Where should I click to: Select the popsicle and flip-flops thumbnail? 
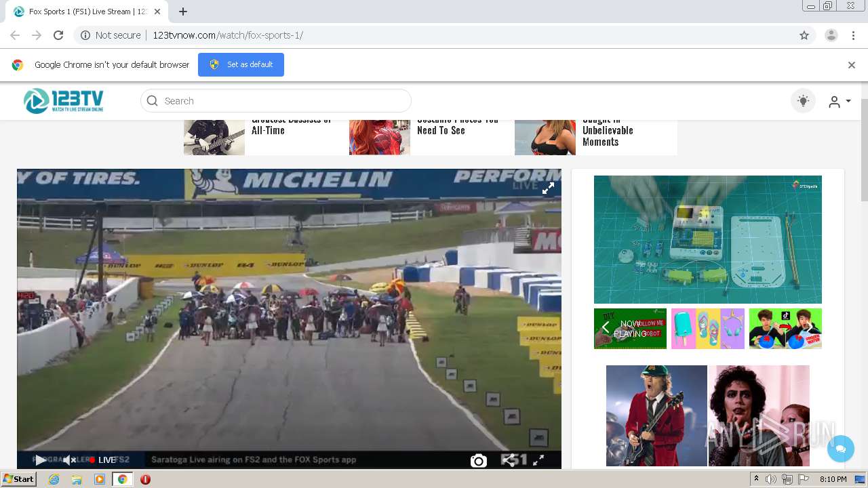[708, 329]
